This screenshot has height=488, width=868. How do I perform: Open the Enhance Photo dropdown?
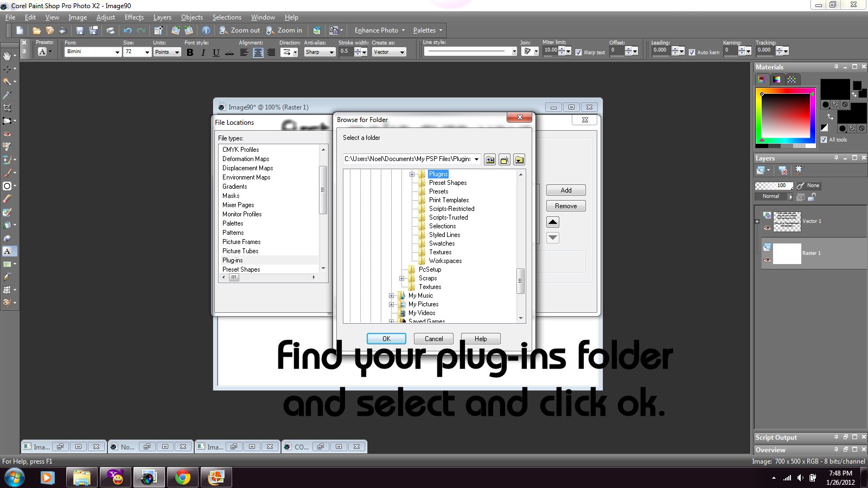(x=379, y=30)
